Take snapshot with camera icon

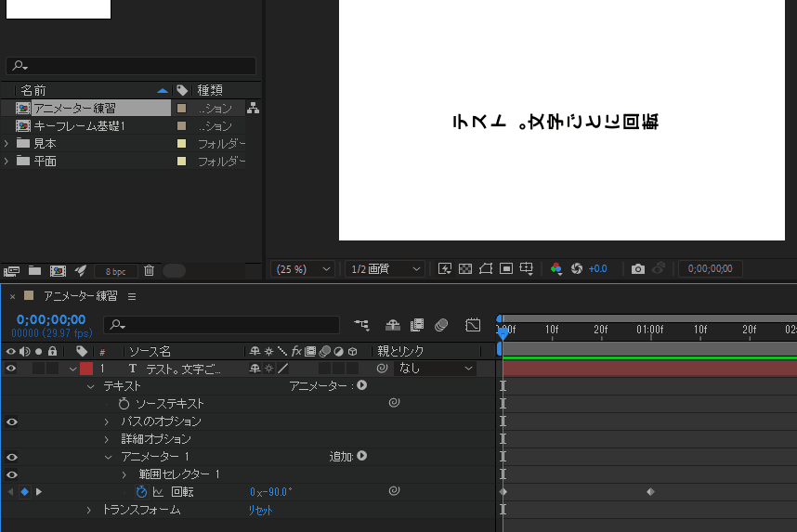638,269
